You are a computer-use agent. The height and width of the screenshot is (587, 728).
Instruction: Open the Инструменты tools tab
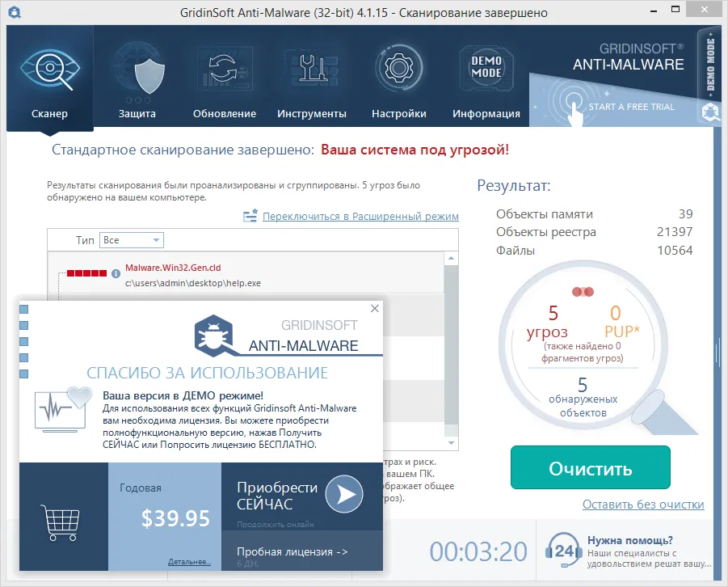(x=312, y=79)
